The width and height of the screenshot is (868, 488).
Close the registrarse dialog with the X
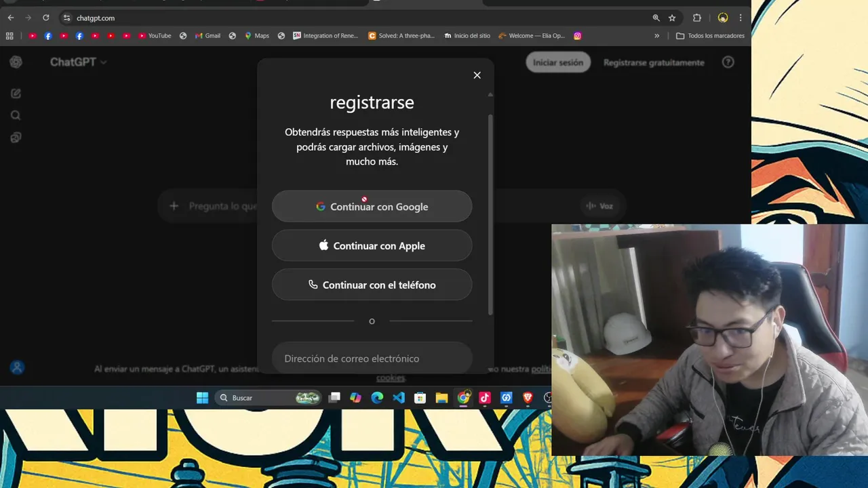(x=477, y=75)
